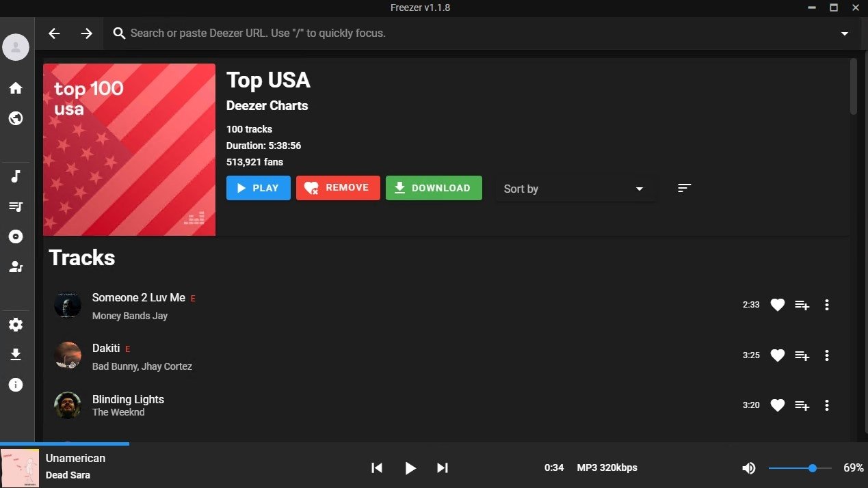Open the Tracks library music note
868x488 pixels.
(x=16, y=176)
